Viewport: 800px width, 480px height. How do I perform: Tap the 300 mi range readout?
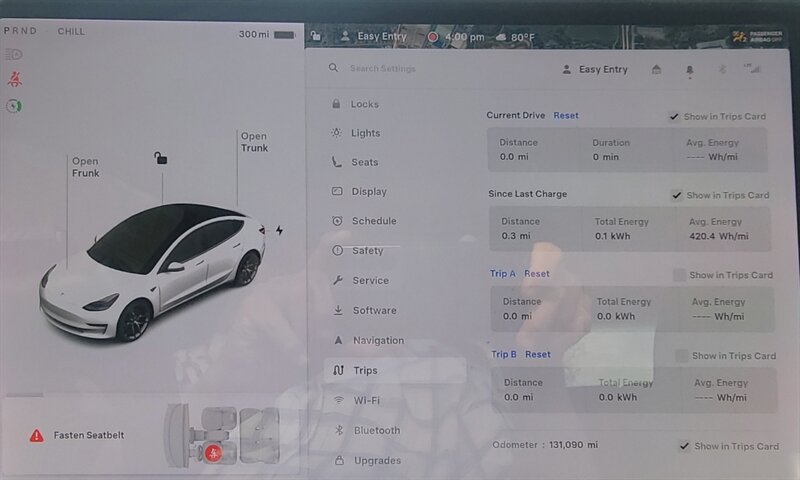point(254,34)
